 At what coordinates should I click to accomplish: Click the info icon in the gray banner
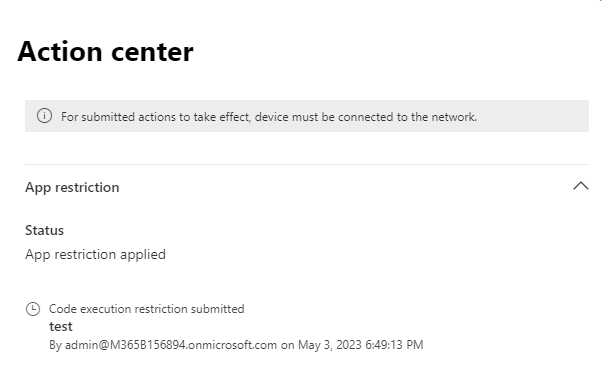[x=44, y=116]
